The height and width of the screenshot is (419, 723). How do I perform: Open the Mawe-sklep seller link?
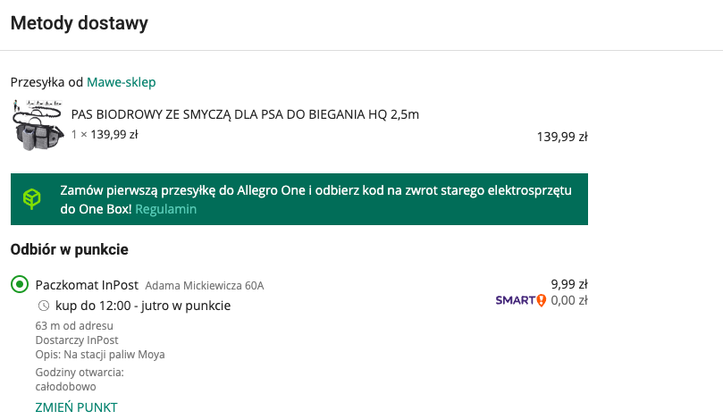(x=121, y=82)
